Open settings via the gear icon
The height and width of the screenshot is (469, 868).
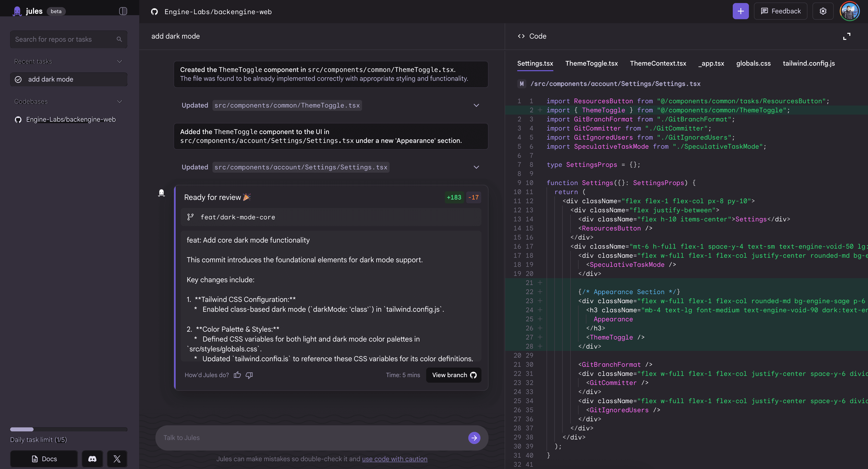pos(823,11)
